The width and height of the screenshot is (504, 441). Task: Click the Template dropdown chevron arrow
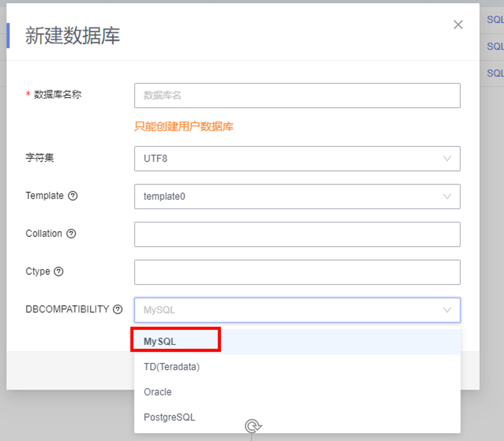tap(447, 196)
